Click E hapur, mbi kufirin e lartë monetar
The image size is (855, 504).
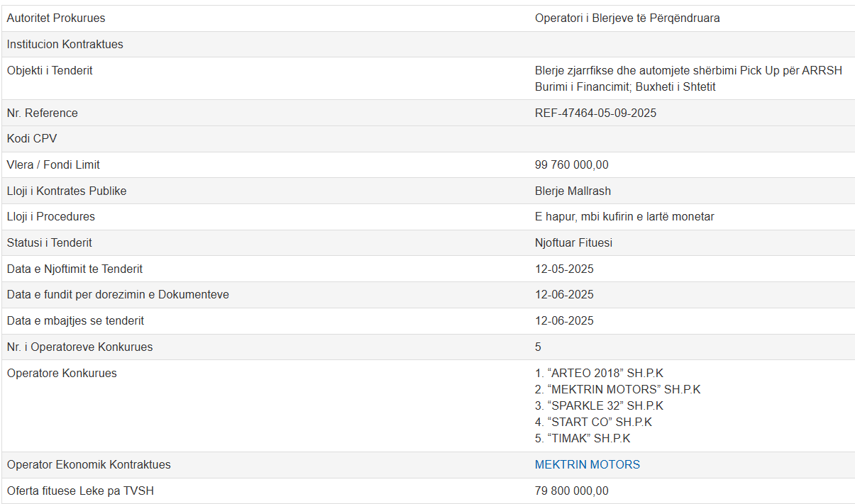tap(624, 217)
